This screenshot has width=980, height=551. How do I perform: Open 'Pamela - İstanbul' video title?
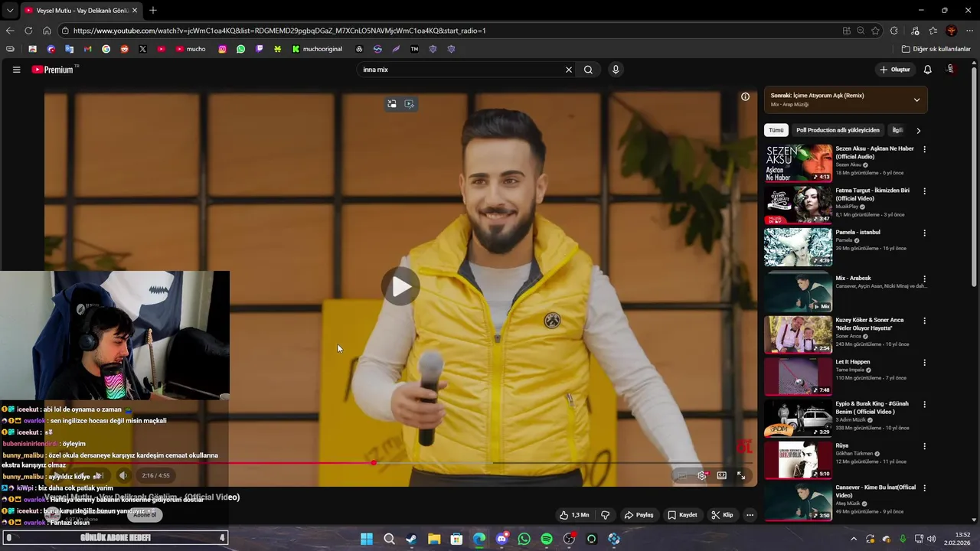857,232
